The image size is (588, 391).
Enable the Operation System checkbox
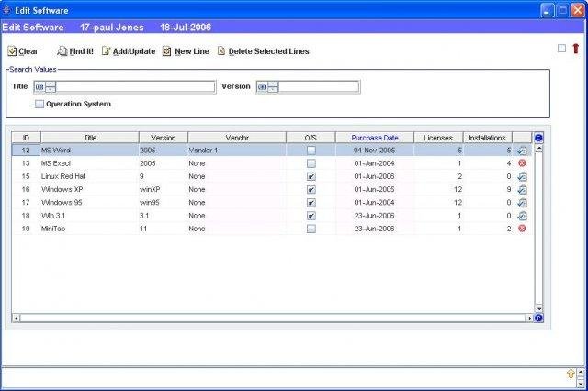[x=40, y=104]
